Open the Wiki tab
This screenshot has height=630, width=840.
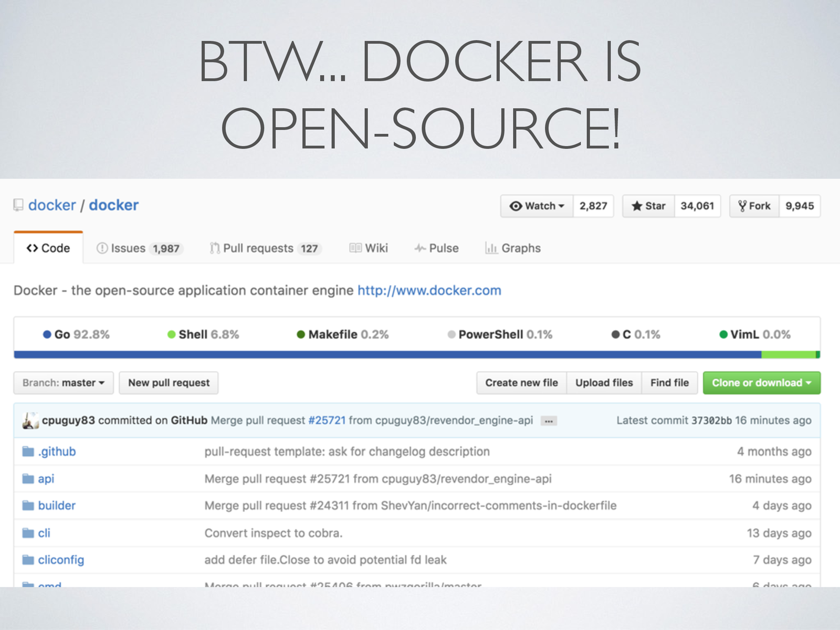pos(369,248)
